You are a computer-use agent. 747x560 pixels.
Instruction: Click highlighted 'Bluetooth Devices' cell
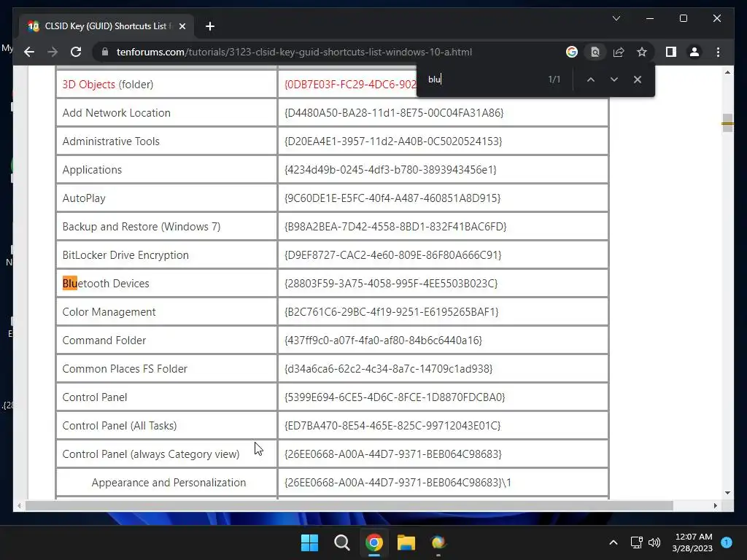click(x=166, y=284)
